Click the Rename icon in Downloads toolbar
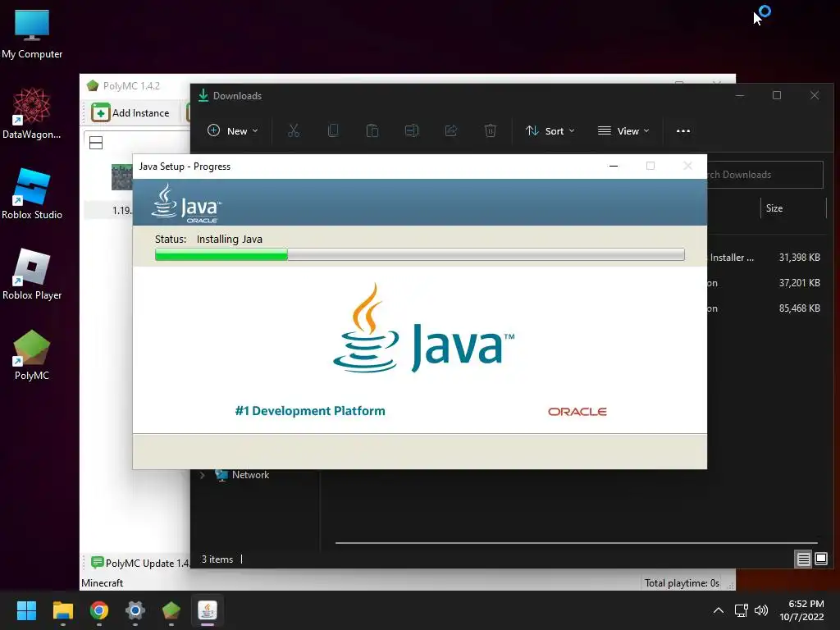840x630 pixels. pyautogui.click(x=412, y=130)
